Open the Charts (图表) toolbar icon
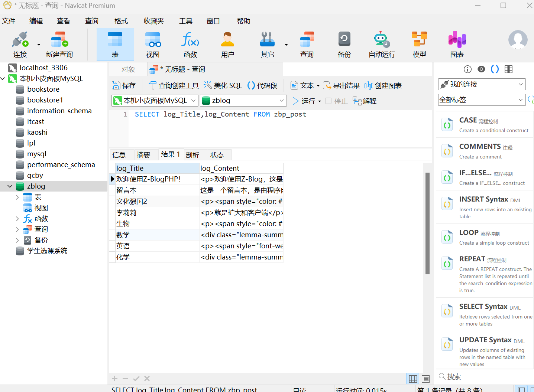The width and height of the screenshot is (534, 392). (x=457, y=45)
